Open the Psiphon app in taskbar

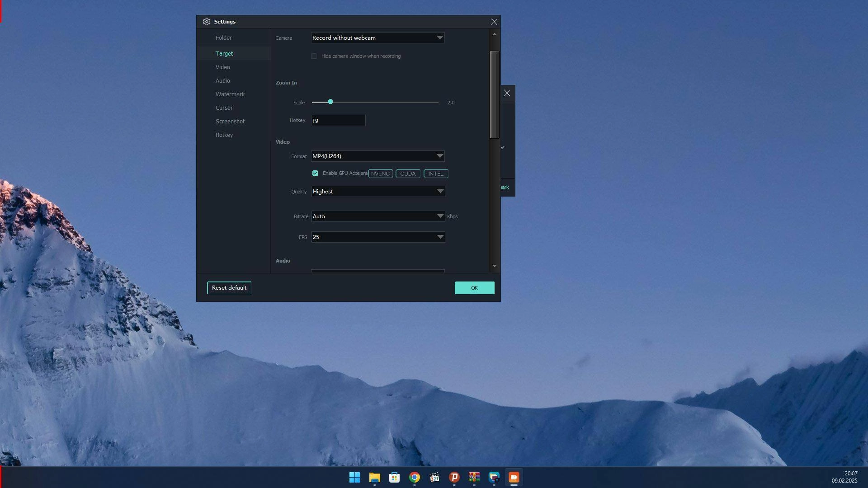(454, 477)
